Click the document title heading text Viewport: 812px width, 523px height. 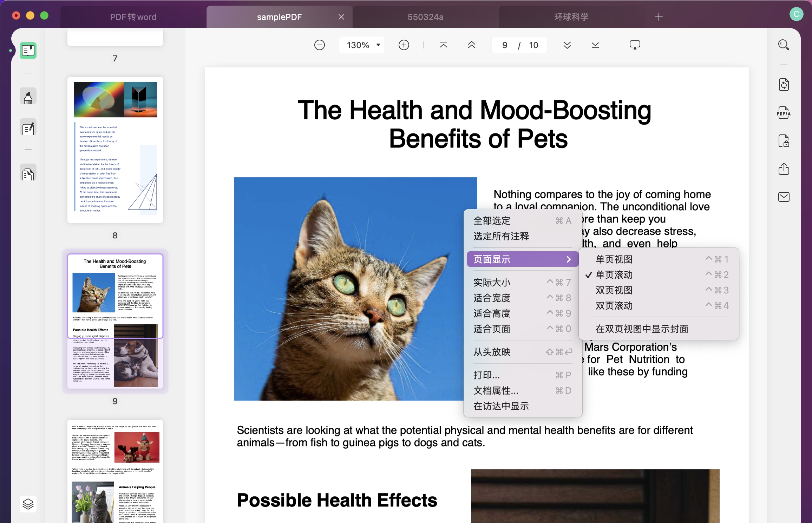point(475,124)
